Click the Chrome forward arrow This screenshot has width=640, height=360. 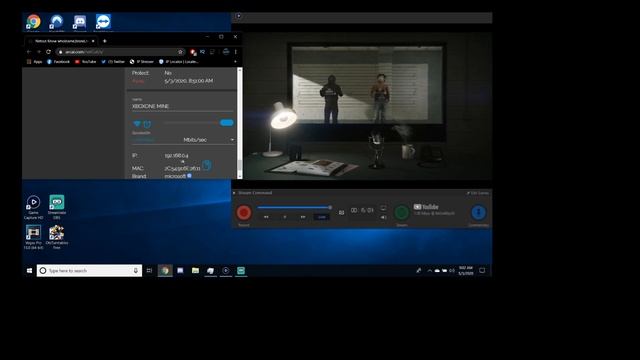[39, 52]
